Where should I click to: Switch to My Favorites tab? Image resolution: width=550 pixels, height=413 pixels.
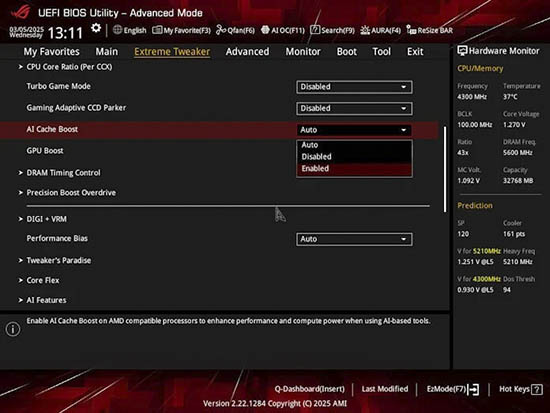(x=52, y=52)
